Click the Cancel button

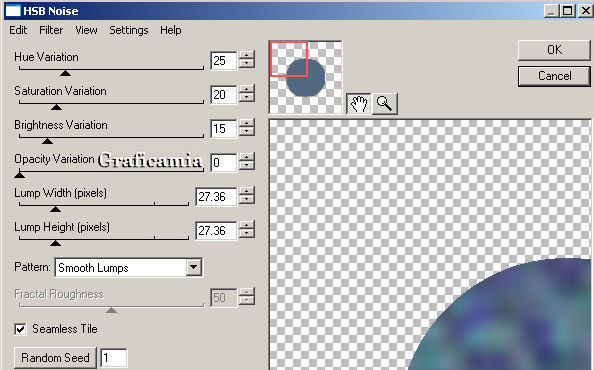pos(554,76)
